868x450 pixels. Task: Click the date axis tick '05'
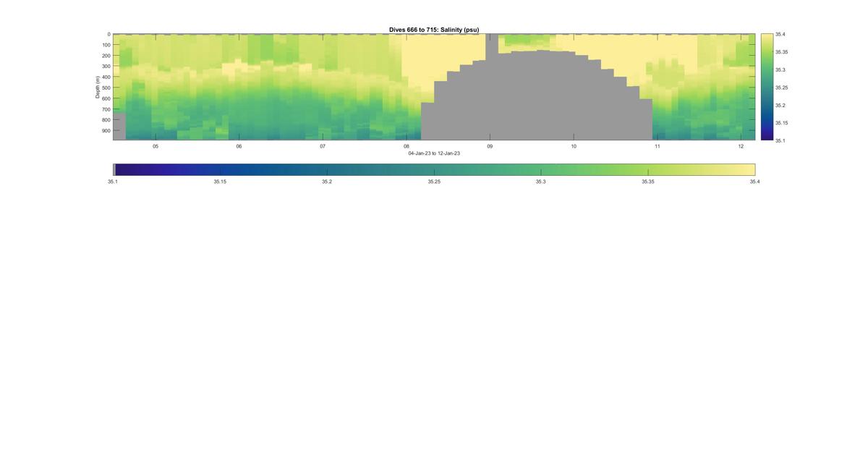(155, 146)
